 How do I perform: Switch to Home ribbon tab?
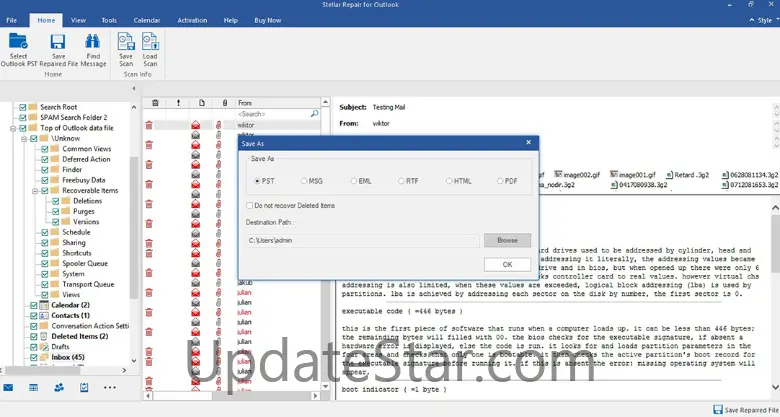(46, 20)
